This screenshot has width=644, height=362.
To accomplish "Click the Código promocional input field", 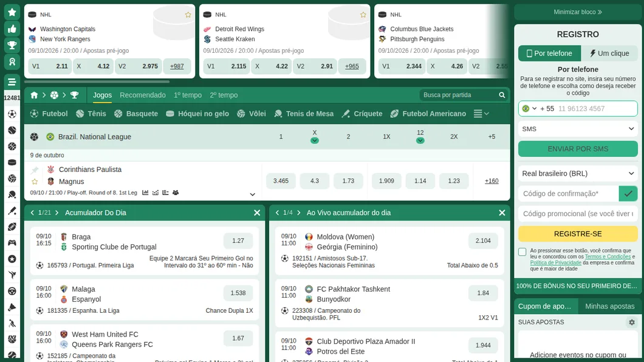I will coord(578,214).
